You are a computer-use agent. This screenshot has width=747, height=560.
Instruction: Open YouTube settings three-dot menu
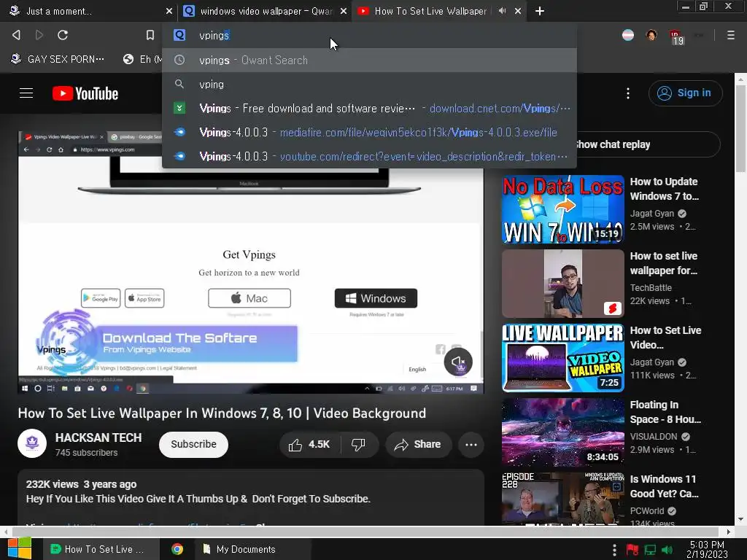click(x=628, y=93)
